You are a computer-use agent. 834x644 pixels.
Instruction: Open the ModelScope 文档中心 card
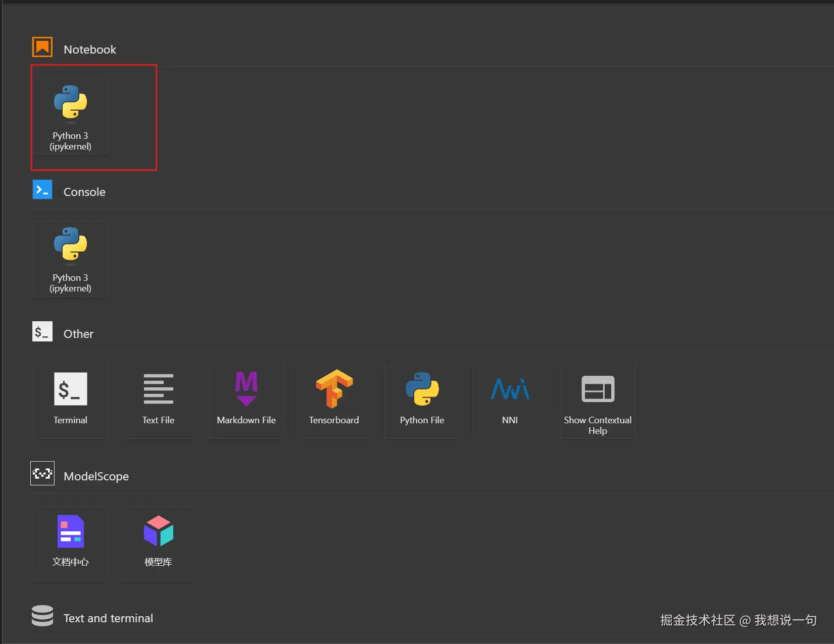[71, 543]
